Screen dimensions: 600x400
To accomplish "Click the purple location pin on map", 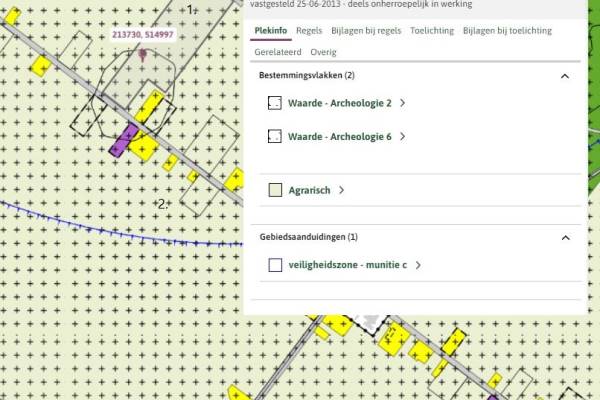I will [x=142, y=54].
